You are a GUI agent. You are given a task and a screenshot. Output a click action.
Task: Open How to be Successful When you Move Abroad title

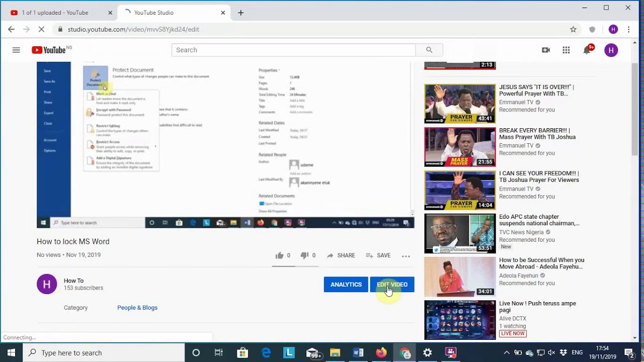click(542, 263)
